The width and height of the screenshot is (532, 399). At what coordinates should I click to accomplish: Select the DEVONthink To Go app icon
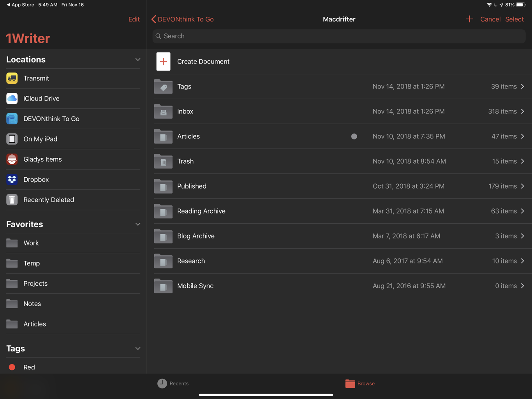pos(12,119)
